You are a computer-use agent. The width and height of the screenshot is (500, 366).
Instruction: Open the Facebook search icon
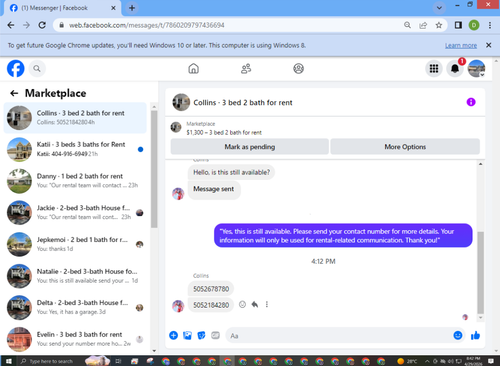tap(37, 68)
